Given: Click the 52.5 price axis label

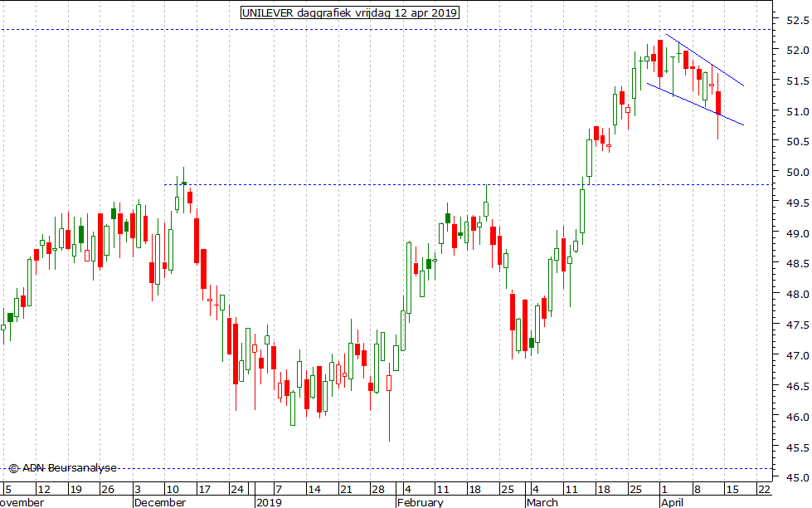Looking at the screenshot, I should pyautogui.click(x=798, y=20).
